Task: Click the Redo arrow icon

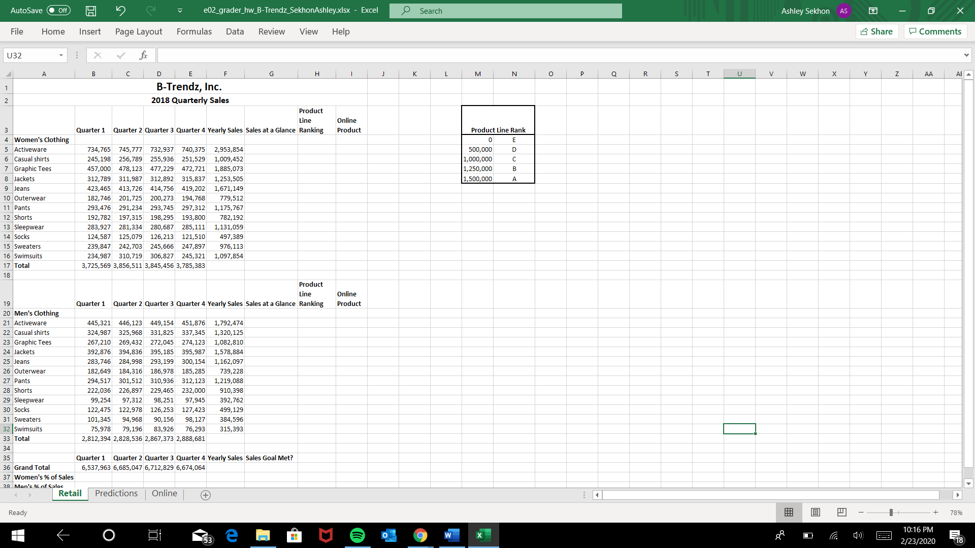Action: point(150,11)
